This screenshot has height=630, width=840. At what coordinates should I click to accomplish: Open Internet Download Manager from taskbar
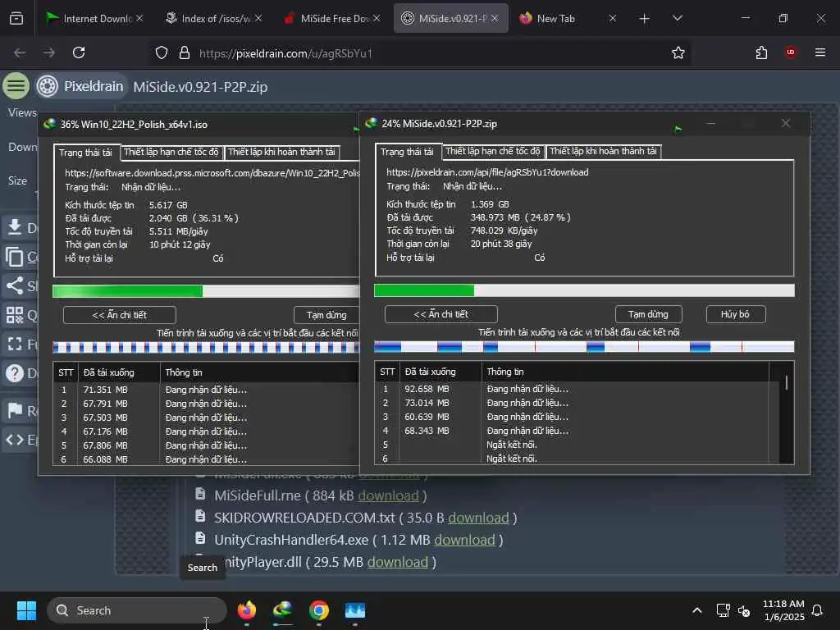coord(283,610)
